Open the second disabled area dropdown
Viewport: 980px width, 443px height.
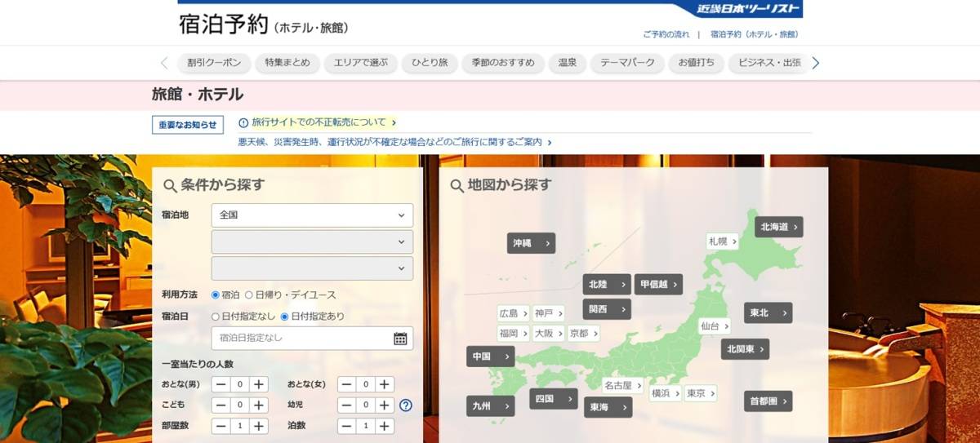coord(312,241)
